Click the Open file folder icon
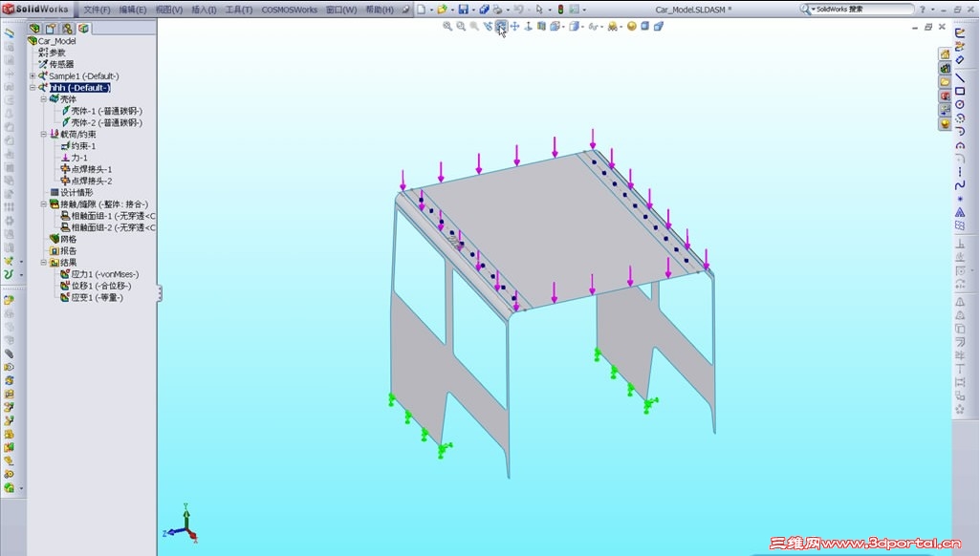Image resolution: width=980 pixels, height=556 pixels. [442, 10]
